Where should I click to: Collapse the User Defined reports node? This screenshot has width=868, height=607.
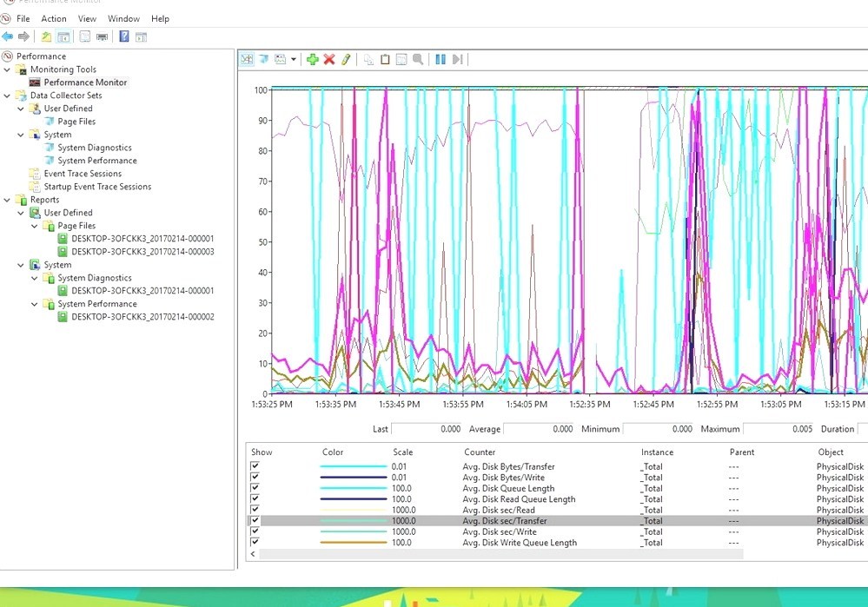pyautogui.click(x=19, y=212)
